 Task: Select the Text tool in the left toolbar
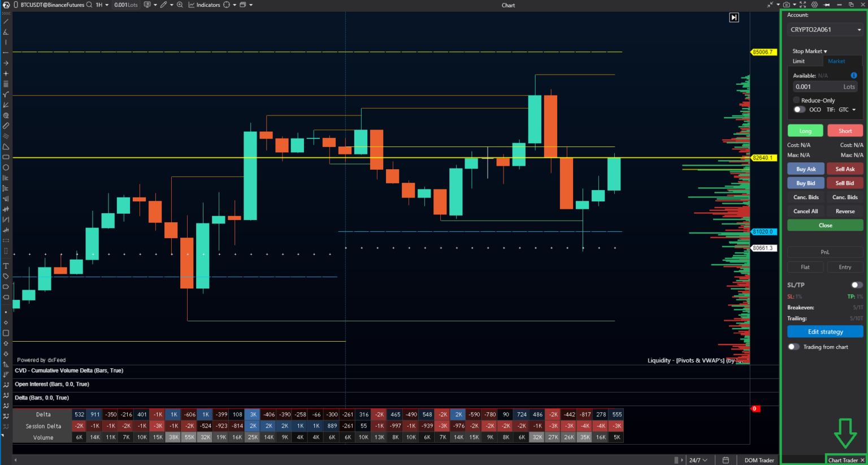click(x=6, y=265)
